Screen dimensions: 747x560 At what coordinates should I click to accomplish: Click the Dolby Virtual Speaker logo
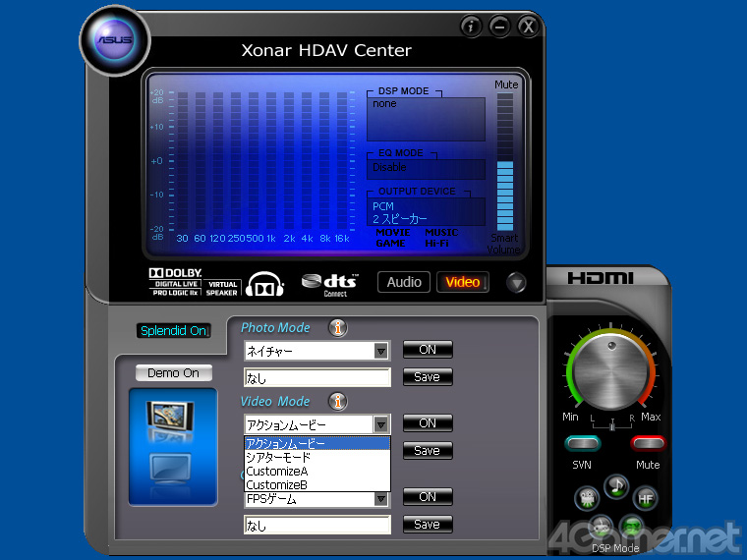click(222, 289)
